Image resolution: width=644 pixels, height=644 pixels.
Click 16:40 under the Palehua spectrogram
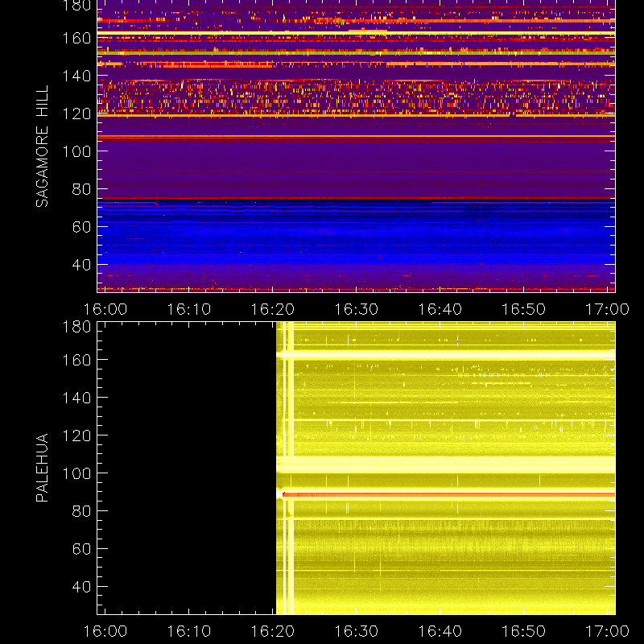click(x=440, y=631)
